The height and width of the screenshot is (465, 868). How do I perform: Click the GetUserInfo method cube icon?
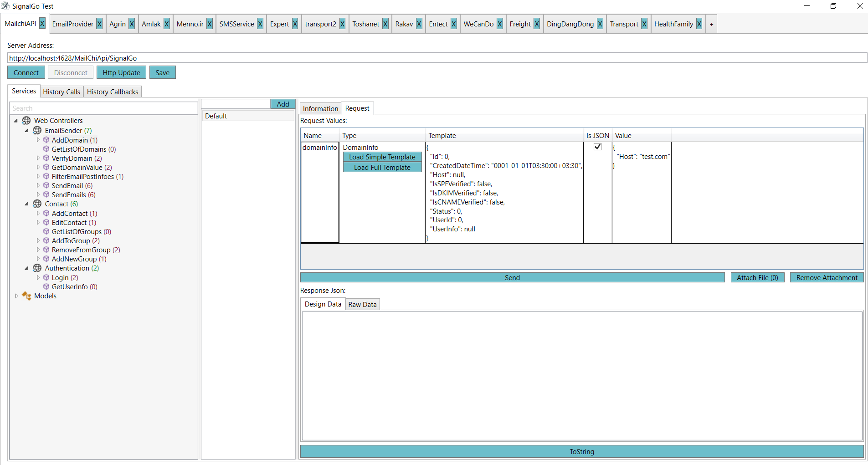point(46,287)
